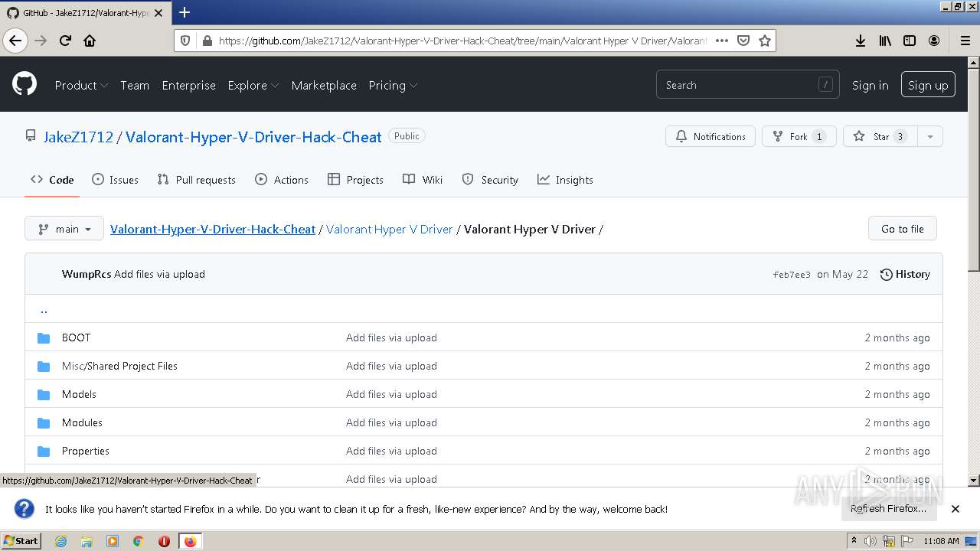The width and height of the screenshot is (980, 551).
Task: Open the Projects tab
Action: (x=355, y=180)
